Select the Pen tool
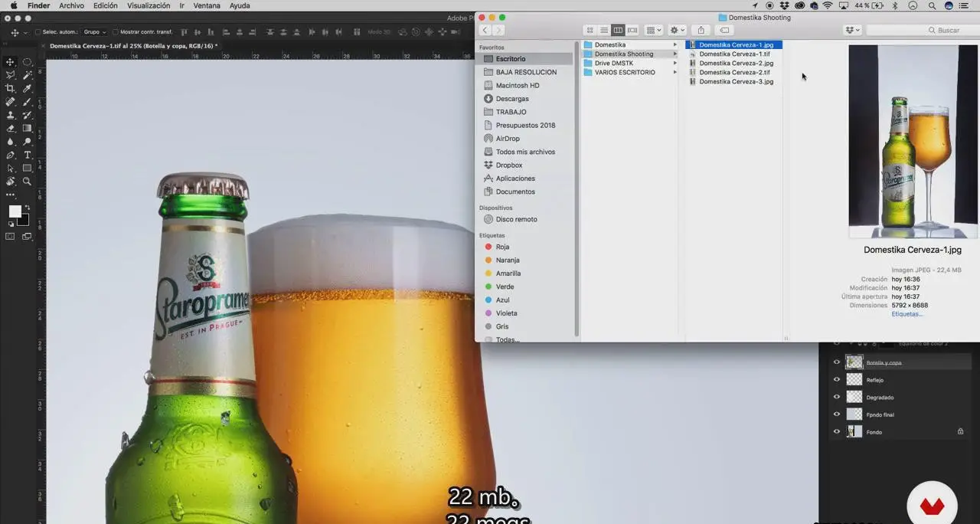This screenshot has width=980, height=524. (x=10, y=155)
